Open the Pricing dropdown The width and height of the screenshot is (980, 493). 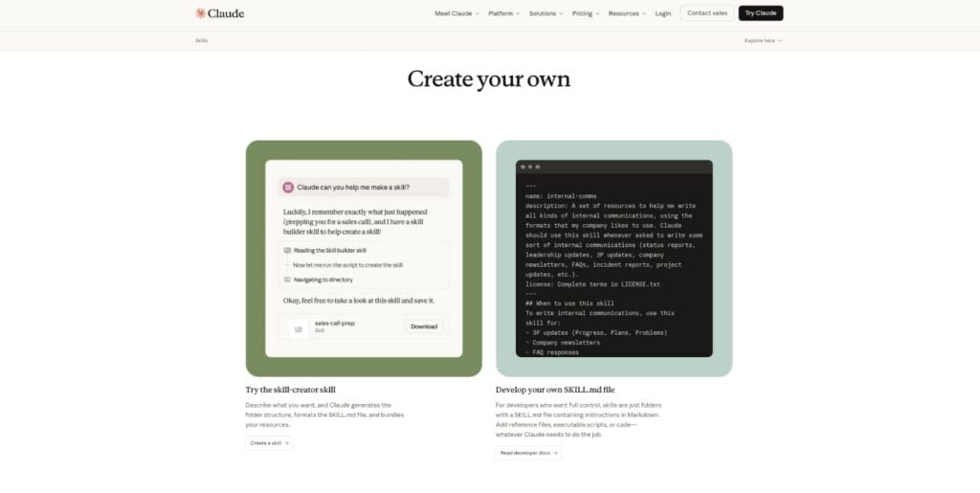[586, 13]
